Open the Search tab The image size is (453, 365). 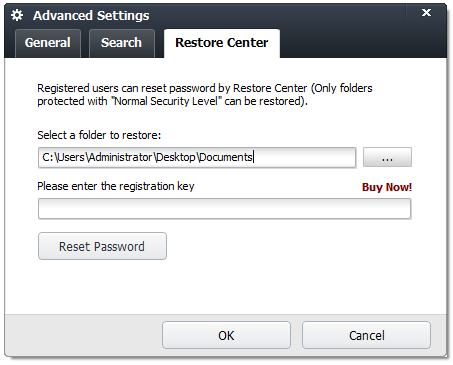[122, 43]
